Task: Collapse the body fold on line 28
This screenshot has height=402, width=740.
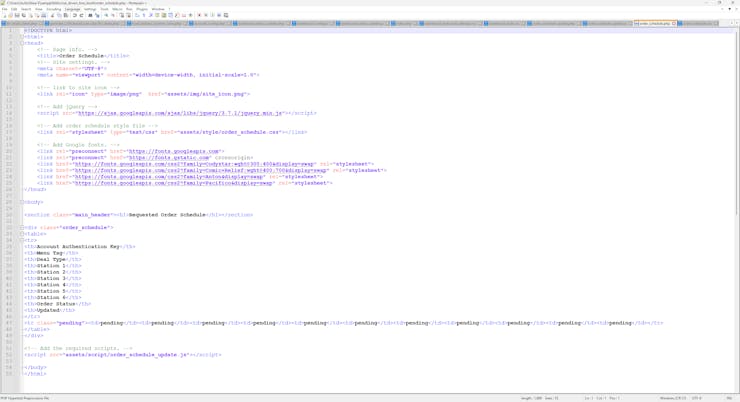Action: 22,202
